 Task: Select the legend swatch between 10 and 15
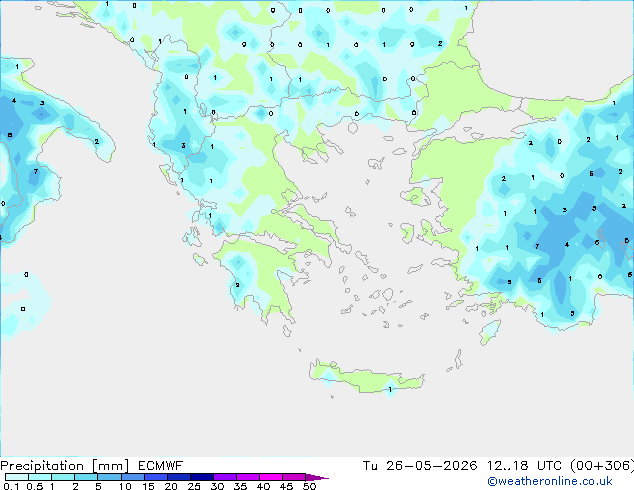[132, 477]
